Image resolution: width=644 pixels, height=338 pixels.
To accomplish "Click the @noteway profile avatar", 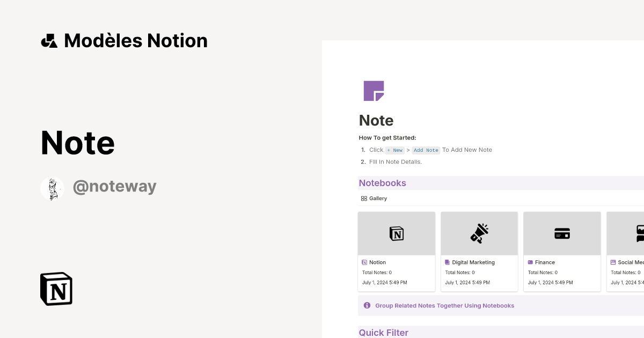I will [52, 188].
